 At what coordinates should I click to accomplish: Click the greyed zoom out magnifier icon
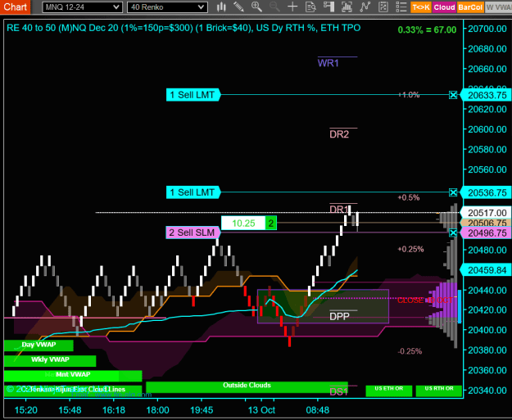[274, 7]
